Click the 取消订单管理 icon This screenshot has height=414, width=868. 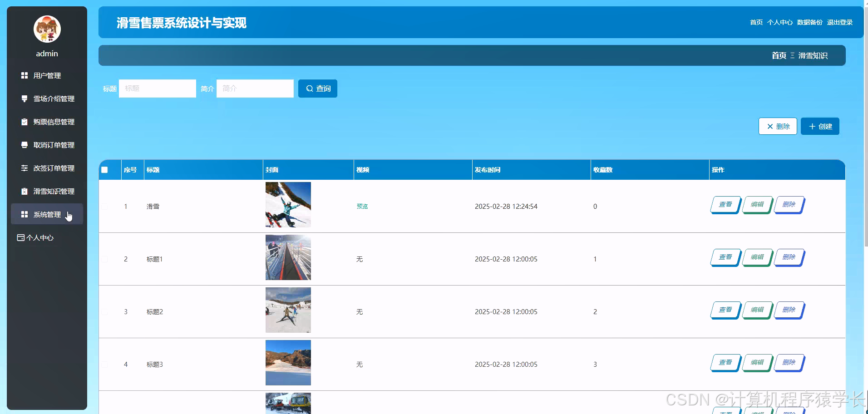pyautogui.click(x=25, y=145)
